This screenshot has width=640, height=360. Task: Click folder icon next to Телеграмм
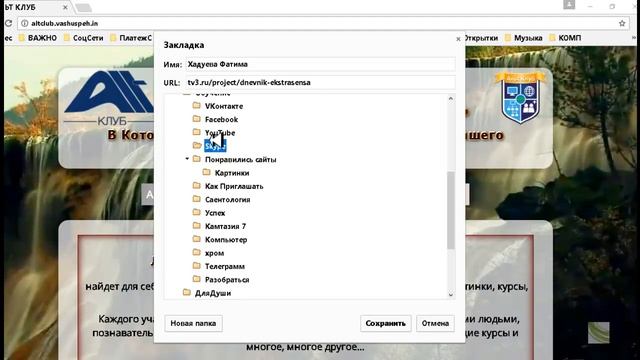coord(197,266)
